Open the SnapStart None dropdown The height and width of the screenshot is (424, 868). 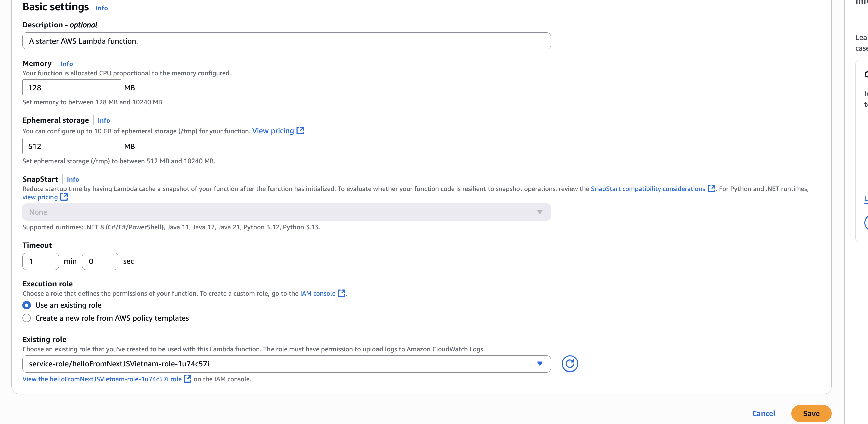(x=287, y=212)
